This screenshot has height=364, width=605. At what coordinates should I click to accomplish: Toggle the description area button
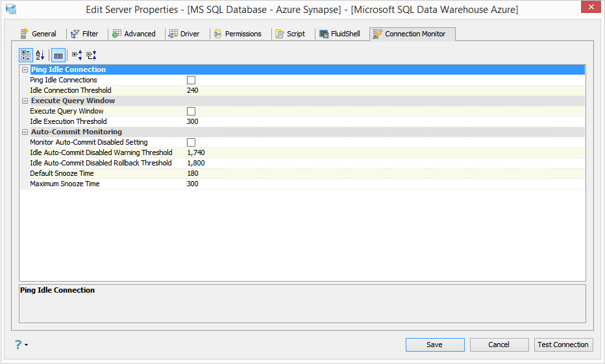[58, 56]
